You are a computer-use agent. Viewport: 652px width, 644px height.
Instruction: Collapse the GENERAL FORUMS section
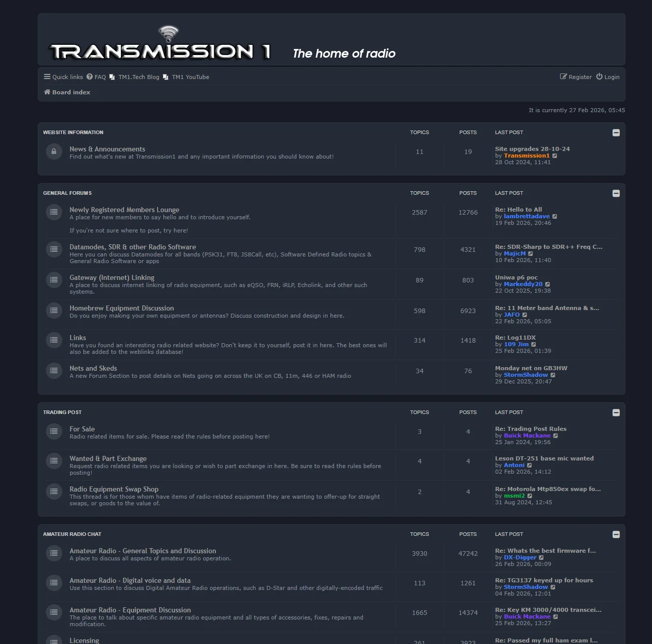tap(616, 193)
